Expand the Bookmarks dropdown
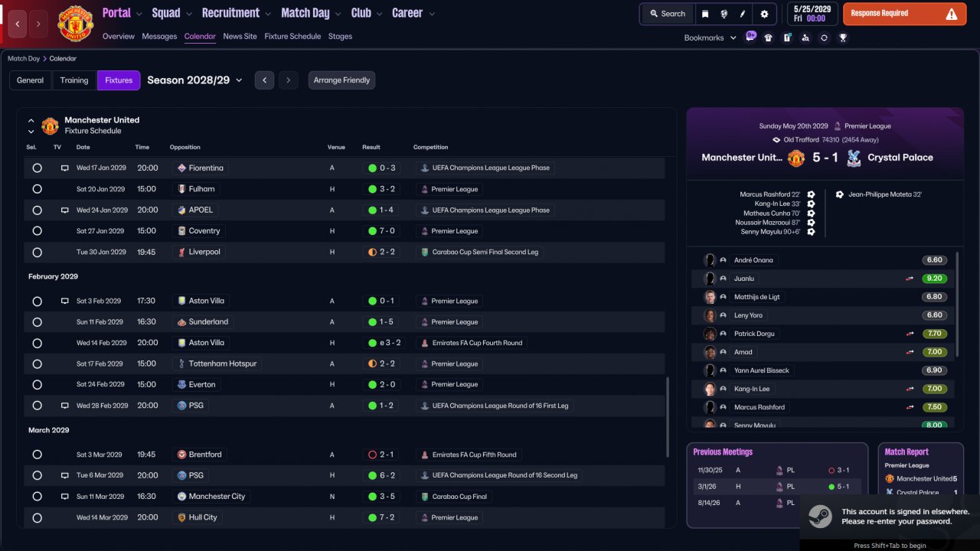This screenshot has width=980, height=551. [710, 37]
